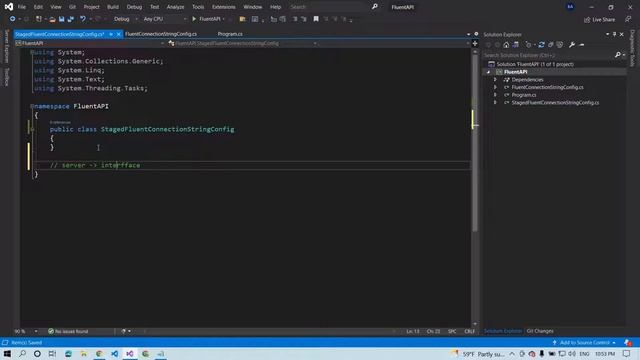Screen dimensions: 640x360
Task: Open the Debug configuration dropdown
Action: [125, 19]
